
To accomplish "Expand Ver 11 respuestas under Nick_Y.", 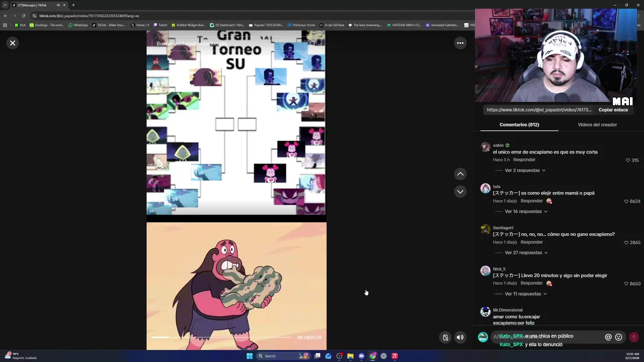I will coord(525,294).
